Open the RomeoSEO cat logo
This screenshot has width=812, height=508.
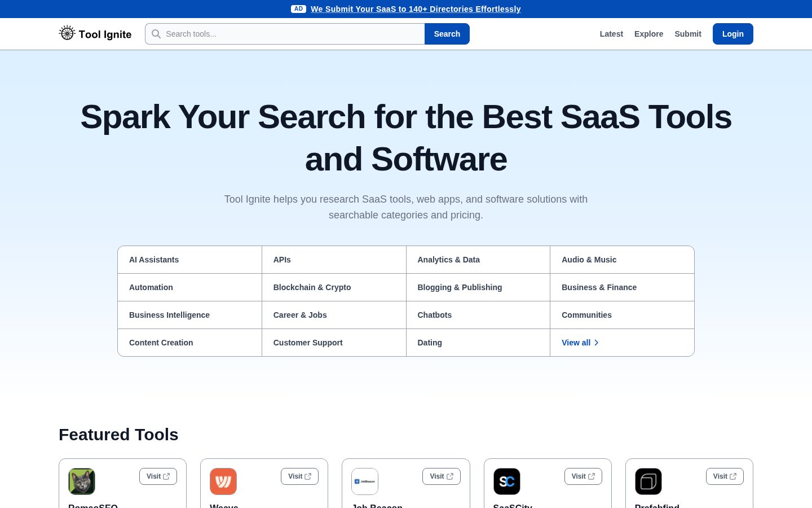[x=82, y=481]
